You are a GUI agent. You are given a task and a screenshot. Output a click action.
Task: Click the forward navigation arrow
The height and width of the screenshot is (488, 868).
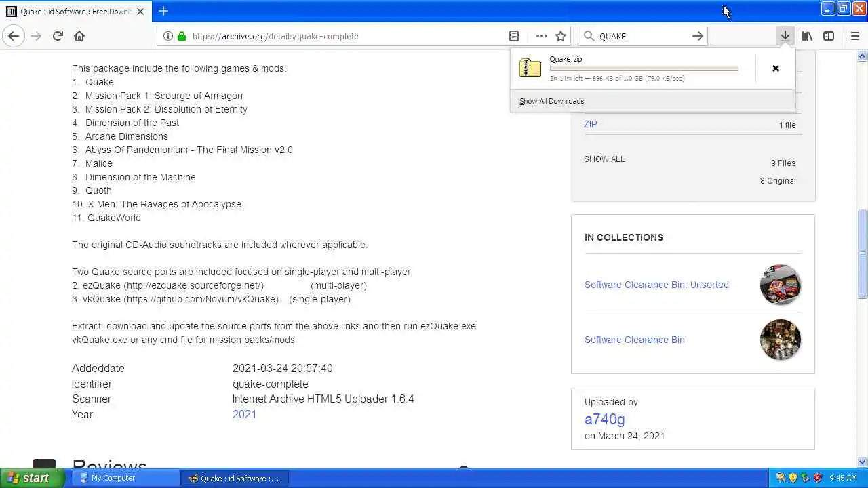[36, 36]
